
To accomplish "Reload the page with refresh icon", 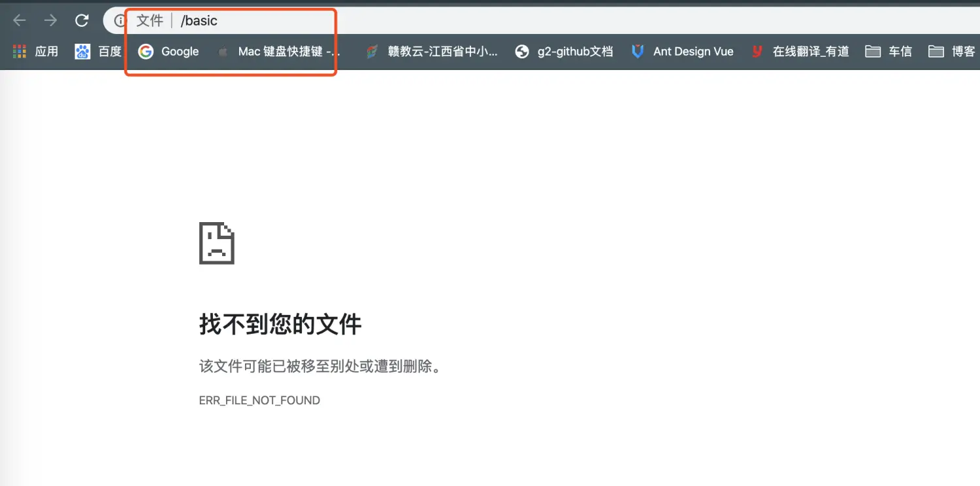I will pyautogui.click(x=82, y=20).
